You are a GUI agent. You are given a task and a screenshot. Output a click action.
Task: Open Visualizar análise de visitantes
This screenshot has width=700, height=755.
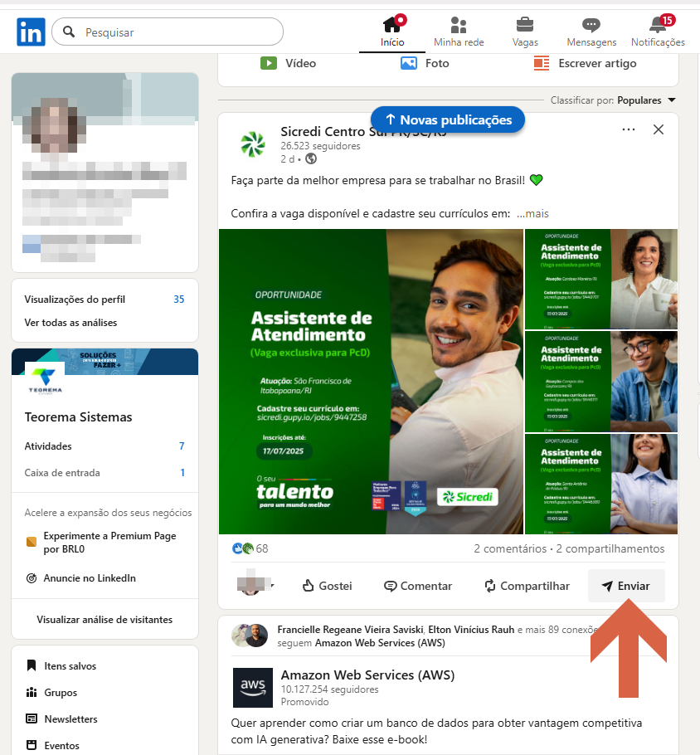click(x=105, y=619)
